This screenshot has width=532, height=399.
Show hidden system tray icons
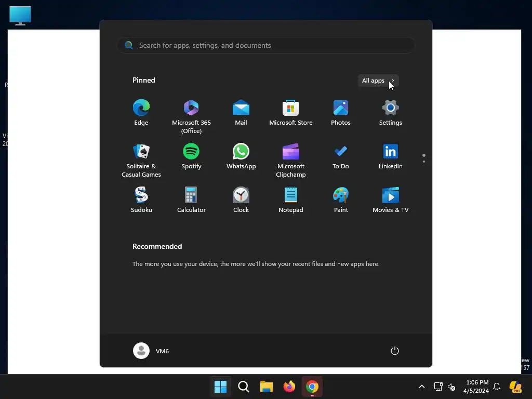pos(422,387)
